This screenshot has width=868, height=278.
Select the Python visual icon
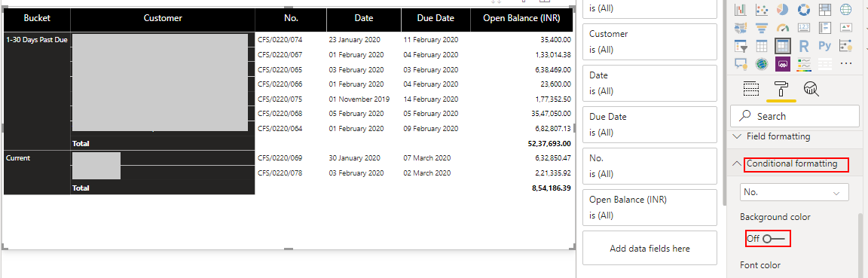click(825, 46)
